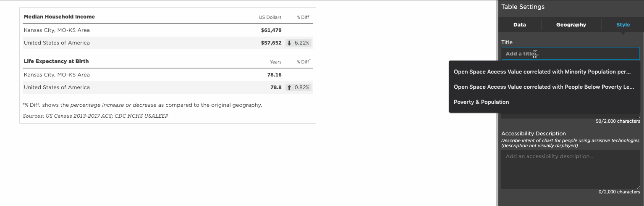Click the up arrow icon beside 0.82%
644x206 pixels.
(289, 87)
